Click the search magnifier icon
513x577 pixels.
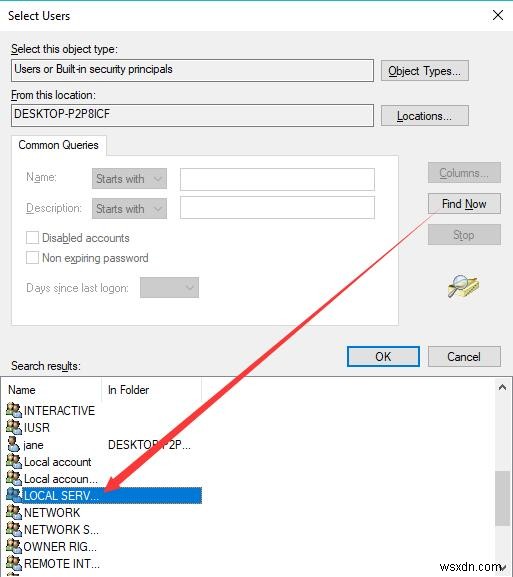coord(463,286)
